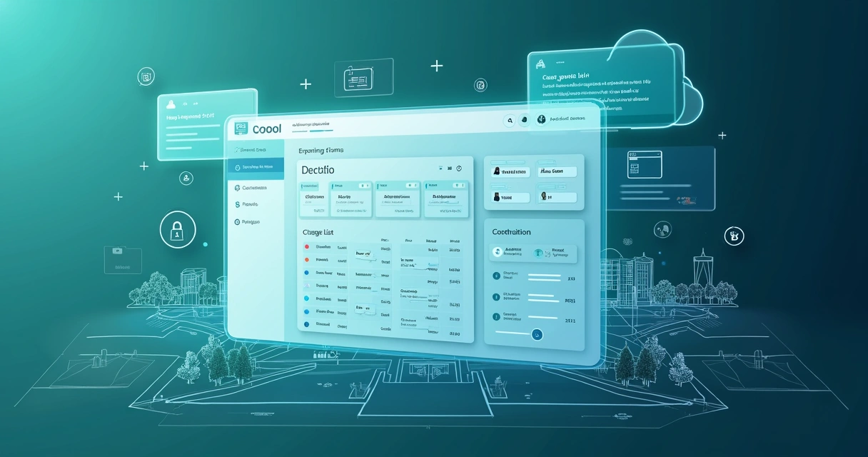Image resolution: width=868 pixels, height=457 pixels.
Task: Select the dashboard icon at the top of the sidebar
Action: pyautogui.click(x=238, y=149)
